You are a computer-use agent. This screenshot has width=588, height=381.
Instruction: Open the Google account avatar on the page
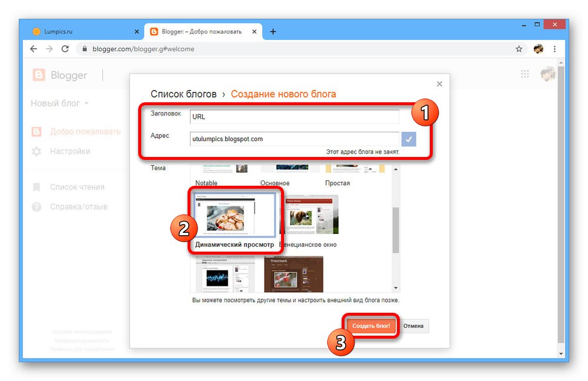(x=547, y=74)
